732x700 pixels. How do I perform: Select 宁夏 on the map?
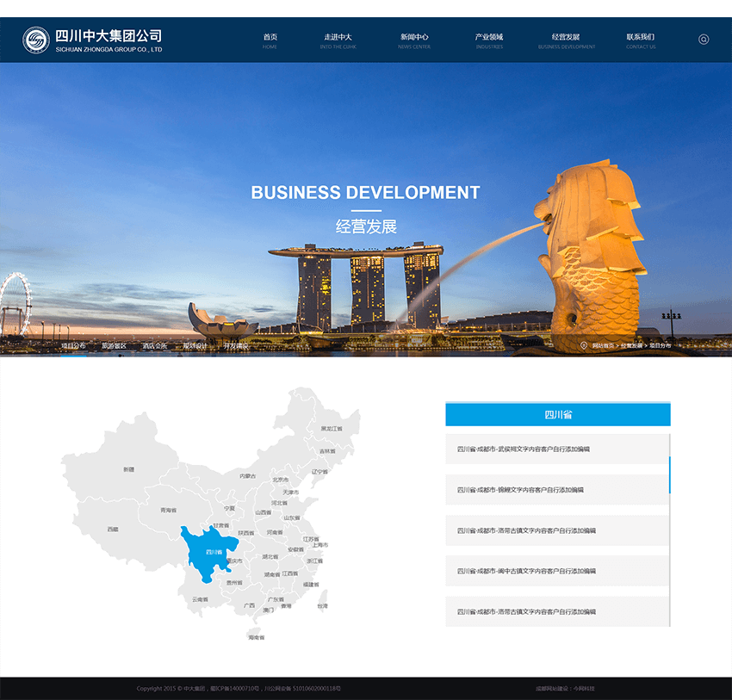click(230, 508)
